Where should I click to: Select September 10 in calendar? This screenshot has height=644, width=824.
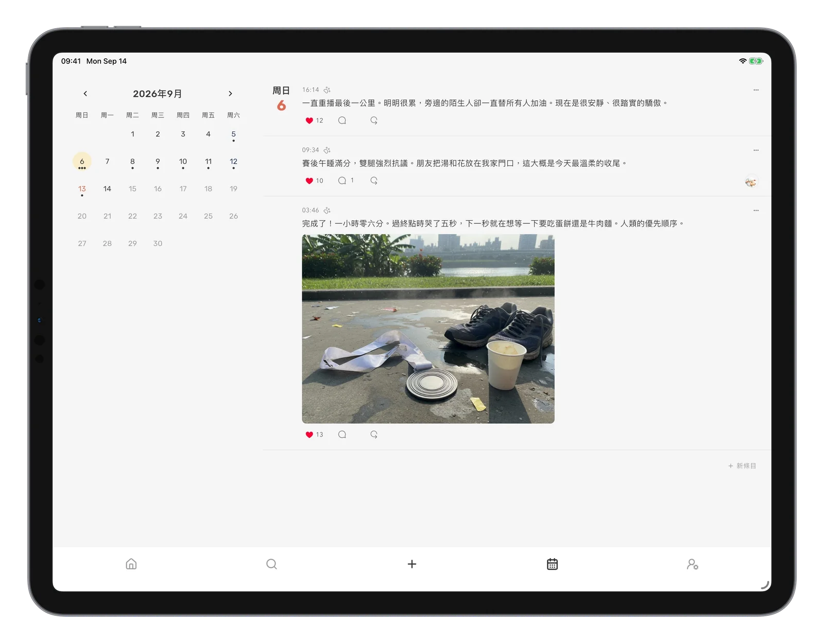(183, 162)
